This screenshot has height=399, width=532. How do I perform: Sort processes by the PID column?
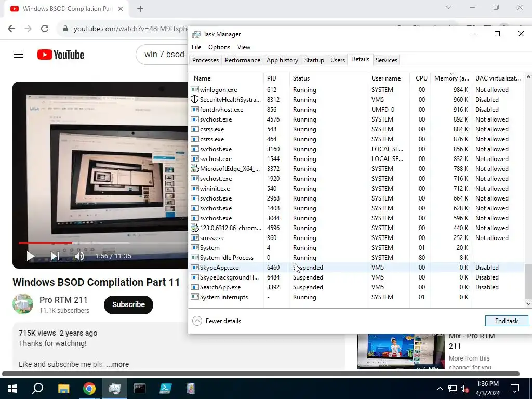276,78
